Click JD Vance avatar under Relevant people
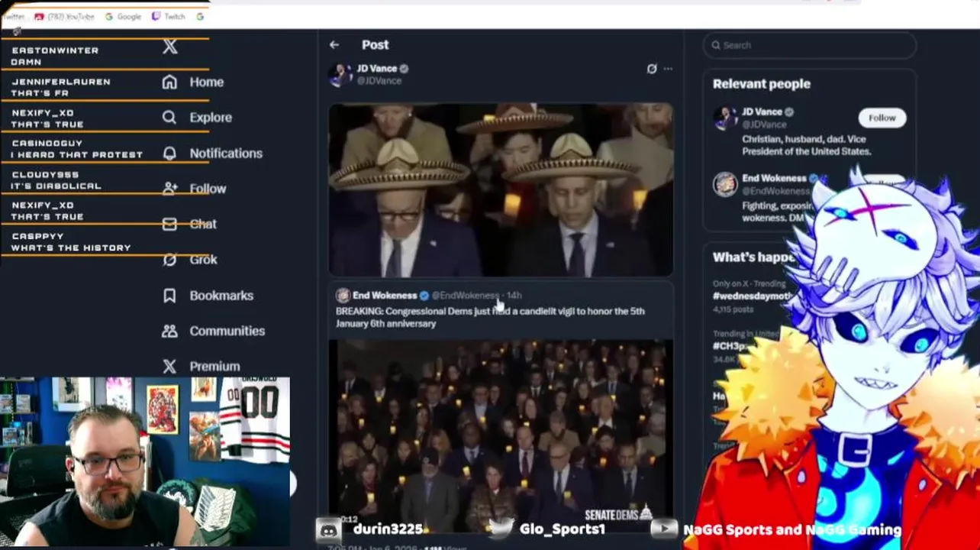The height and width of the screenshot is (550, 980). pos(725,118)
